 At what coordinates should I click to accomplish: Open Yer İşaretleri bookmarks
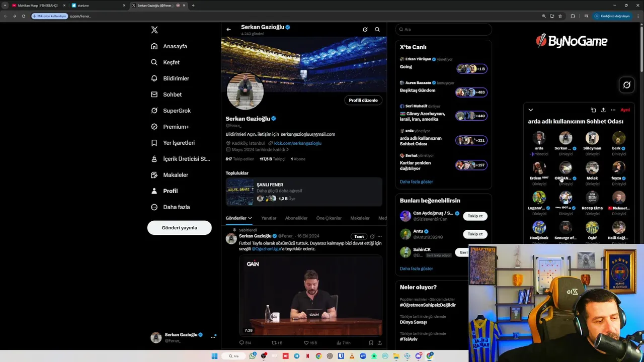[173, 143]
